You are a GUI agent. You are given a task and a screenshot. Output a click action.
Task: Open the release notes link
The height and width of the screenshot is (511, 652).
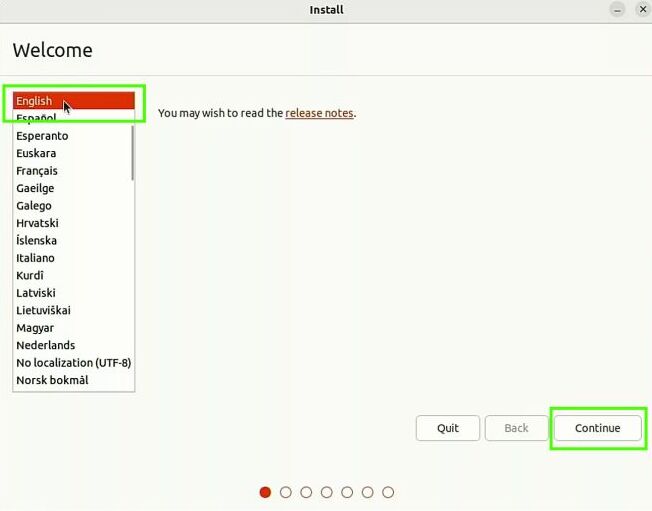pyautogui.click(x=319, y=113)
